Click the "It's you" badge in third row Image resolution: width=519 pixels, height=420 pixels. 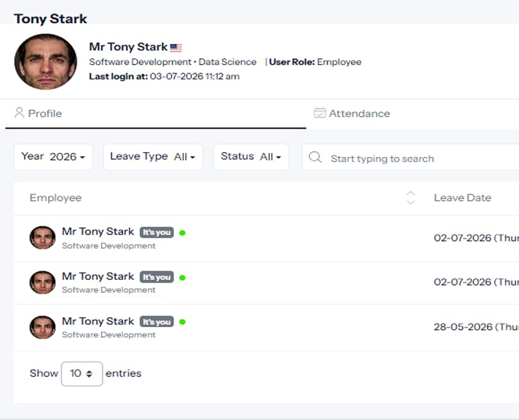click(157, 322)
